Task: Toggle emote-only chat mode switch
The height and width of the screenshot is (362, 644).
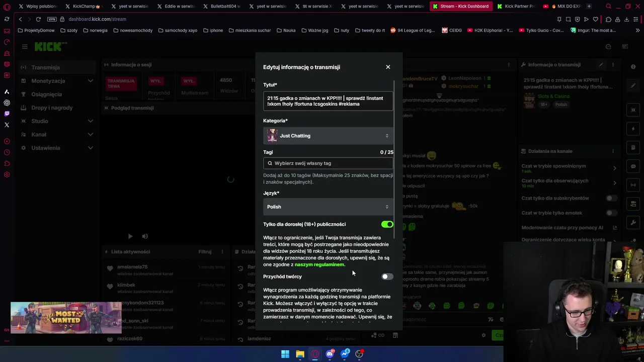Action: click(611, 213)
